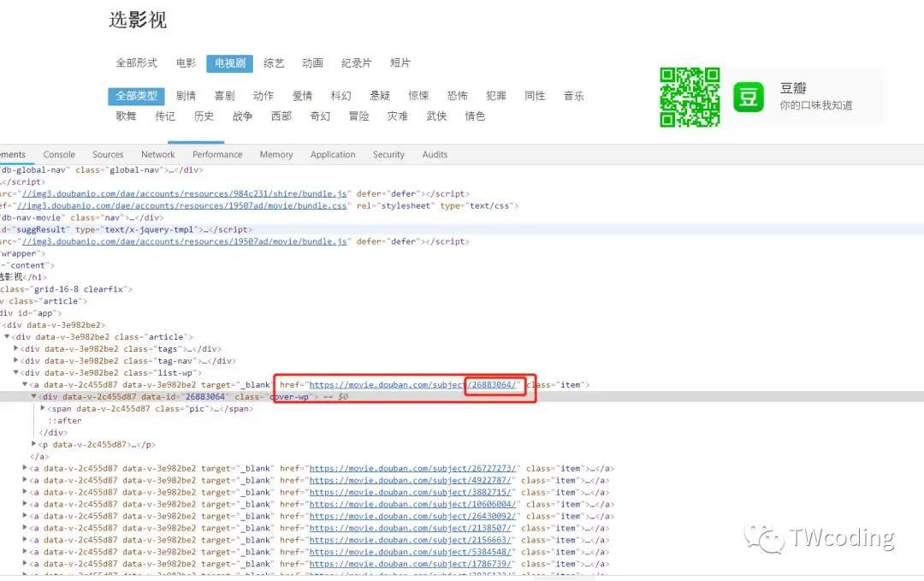The height and width of the screenshot is (581, 924).
Task: Expand the span class="pic" node
Action: [43, 408]
